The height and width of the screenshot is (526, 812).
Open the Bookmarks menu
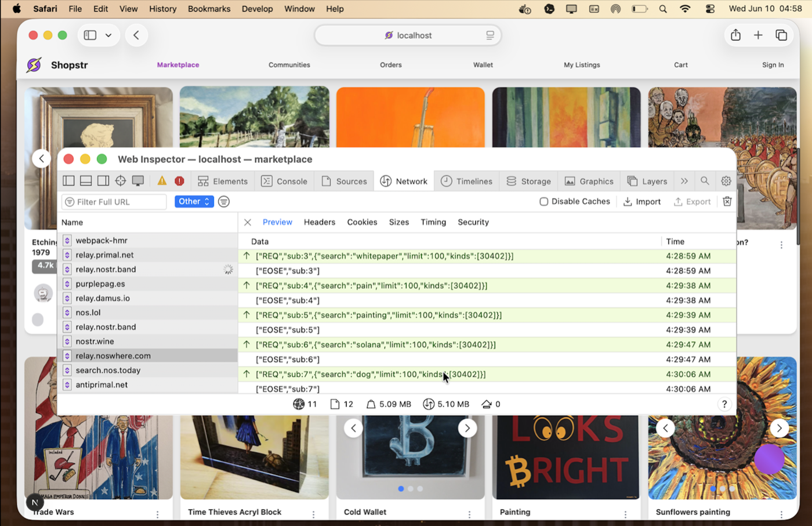pyautogui.click(x=209, y=9)
